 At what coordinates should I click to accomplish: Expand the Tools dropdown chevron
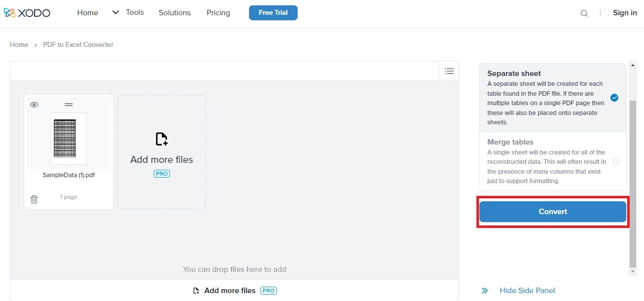point(116,12)
